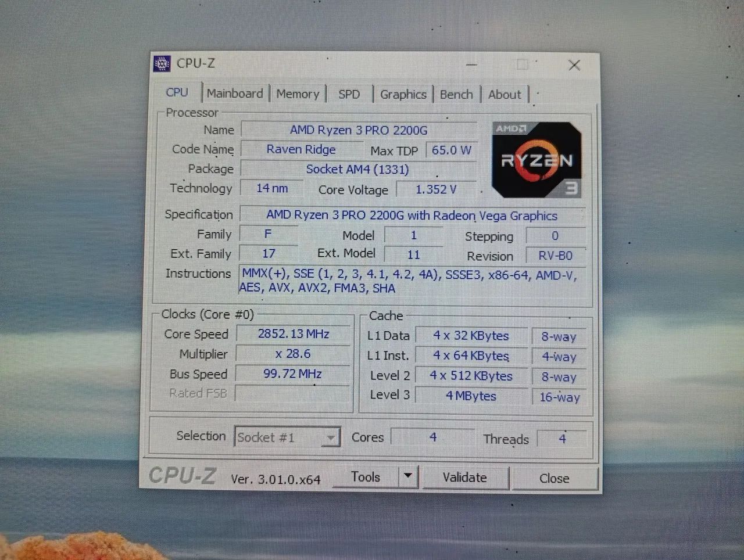Click L1 Inst. value 4 x 64 KBytes
This screenshot has width=744, height=560.
click(471, 356)
